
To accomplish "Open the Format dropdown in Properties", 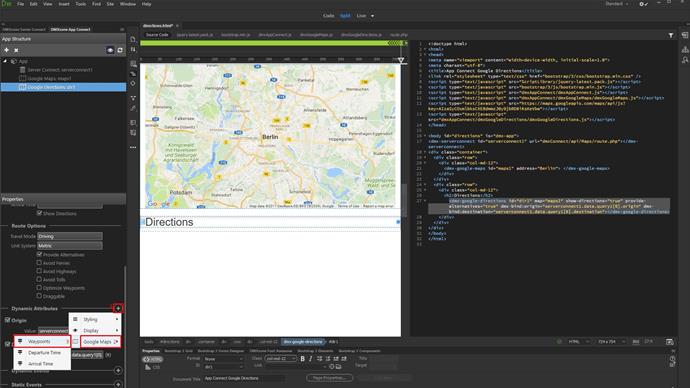I will [x=223, y=359].
